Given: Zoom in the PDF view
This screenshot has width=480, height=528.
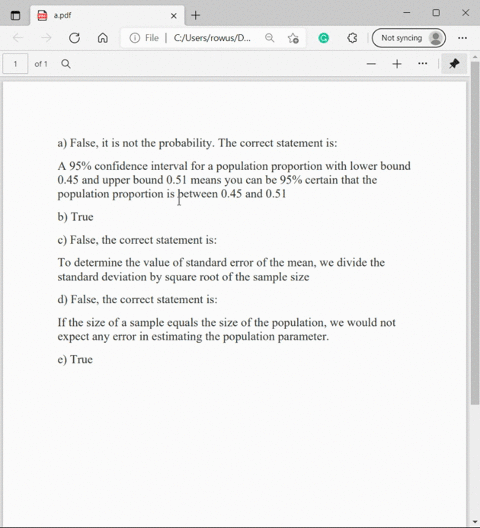Looking at the screenshot, I should [x=397, y=64].
